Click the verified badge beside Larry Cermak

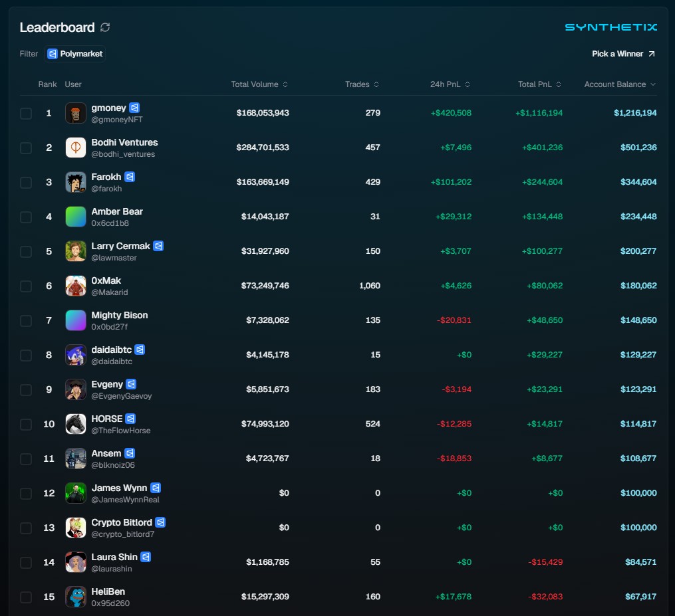[158, 246]
